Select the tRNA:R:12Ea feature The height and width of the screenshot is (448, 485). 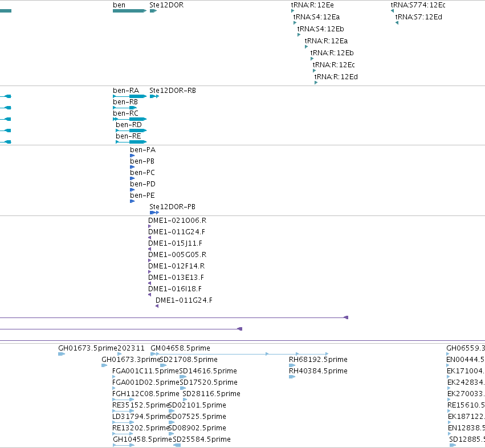coord(306,47)
